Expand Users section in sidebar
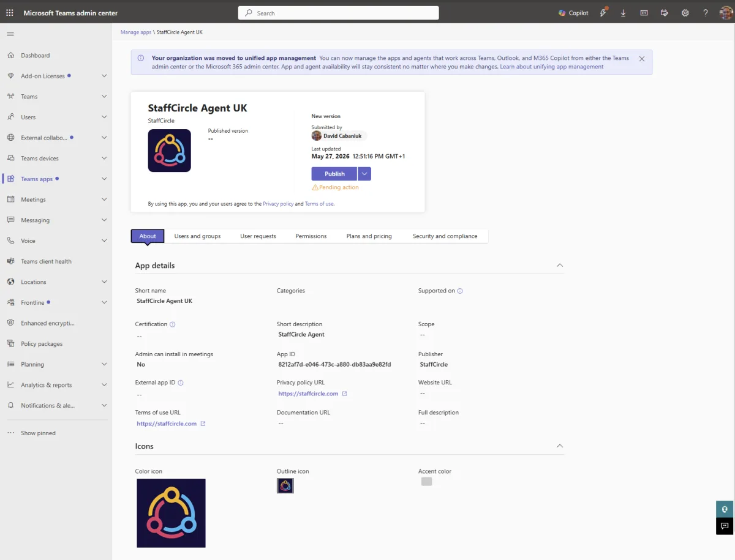This screenshot has height=560, width=735. 104,117
